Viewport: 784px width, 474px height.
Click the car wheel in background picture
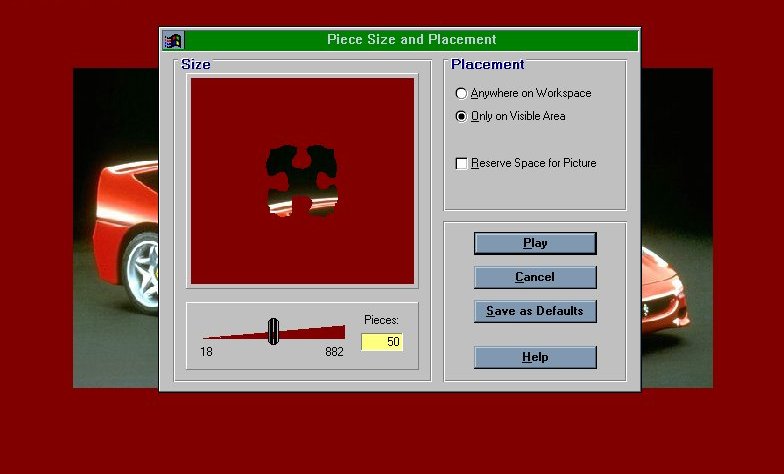(140, 273)
